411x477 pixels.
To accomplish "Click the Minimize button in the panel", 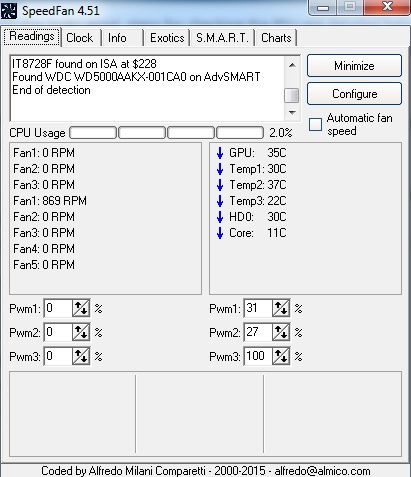I will click(354, 66).
